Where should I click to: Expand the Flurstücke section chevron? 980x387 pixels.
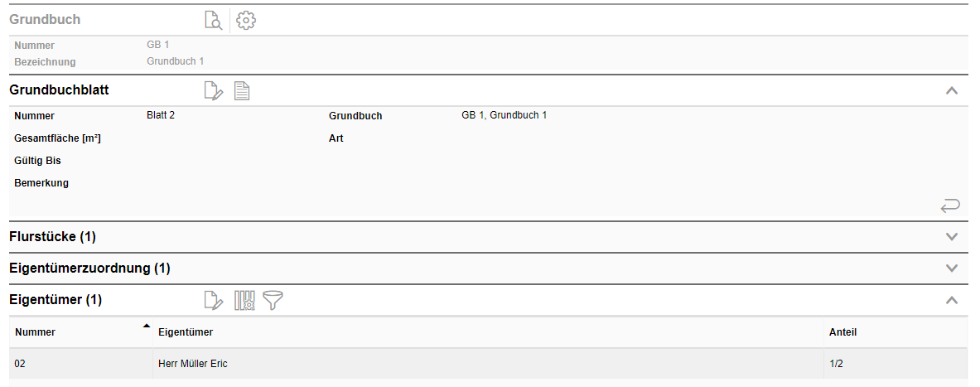(952, 237)
